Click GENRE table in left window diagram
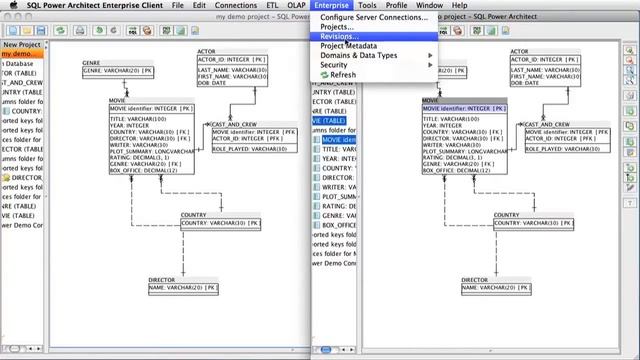Viewport: 640px width, 360px height. pyautogui.click(x=118, y=70)
